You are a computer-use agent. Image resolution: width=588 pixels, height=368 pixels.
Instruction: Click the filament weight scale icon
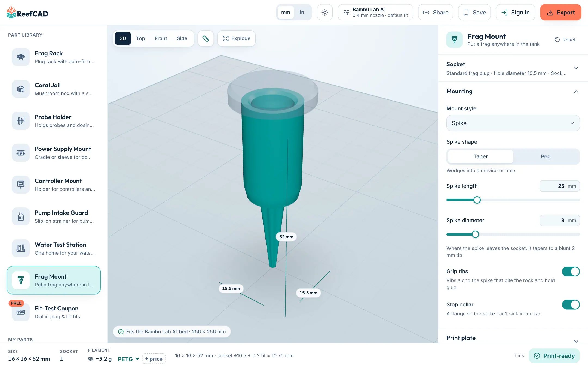tap(90, 359)
